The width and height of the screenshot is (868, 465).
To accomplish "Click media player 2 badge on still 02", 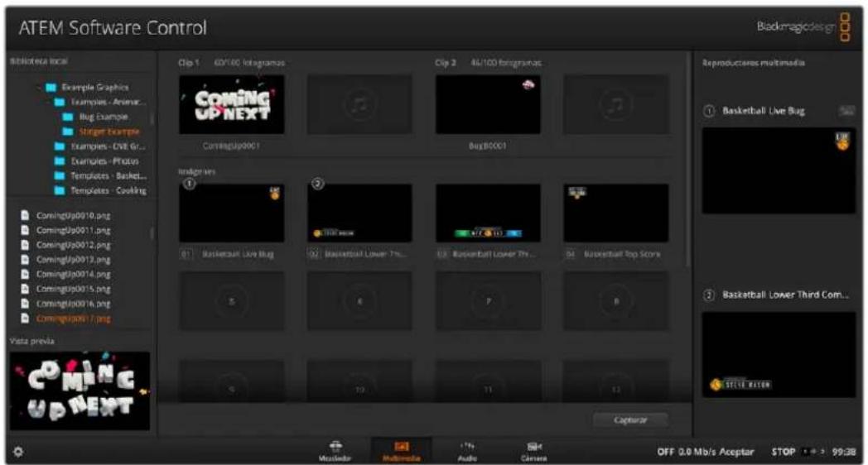I will 318,184.
